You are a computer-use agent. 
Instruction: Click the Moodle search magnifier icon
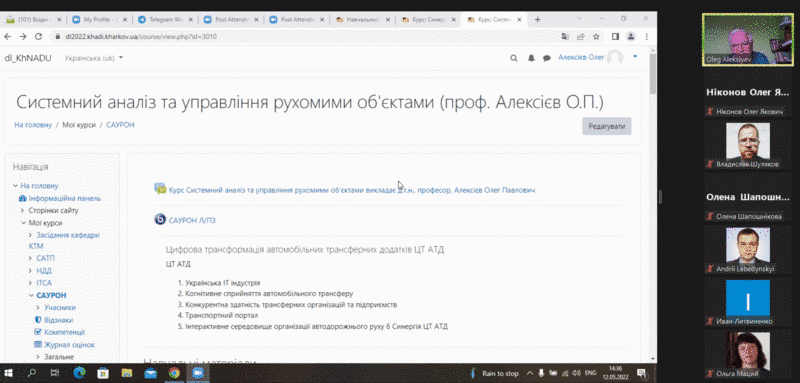click(x=514, y=58)
